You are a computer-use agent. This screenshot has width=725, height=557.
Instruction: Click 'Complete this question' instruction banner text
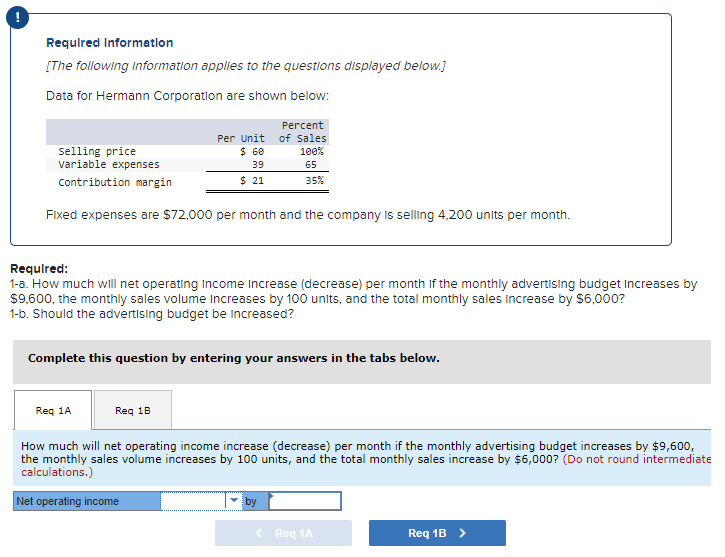[x=233, y=358]
